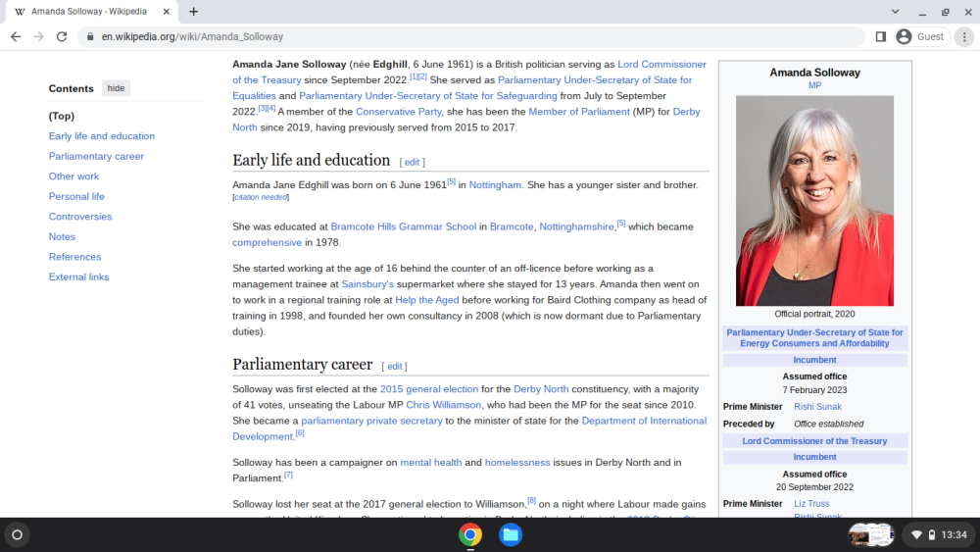The image size is (980, 552).
Task: Hide the Contents sidebar
Action: 116,88
